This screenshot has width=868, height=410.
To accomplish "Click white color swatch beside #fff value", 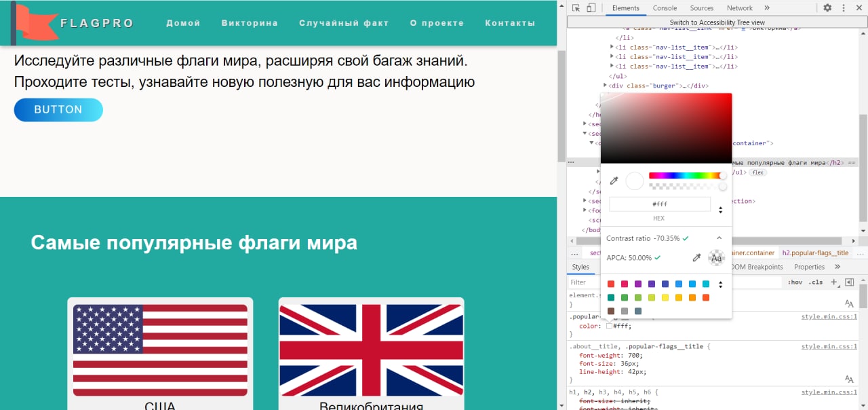I will click(609, 326).
